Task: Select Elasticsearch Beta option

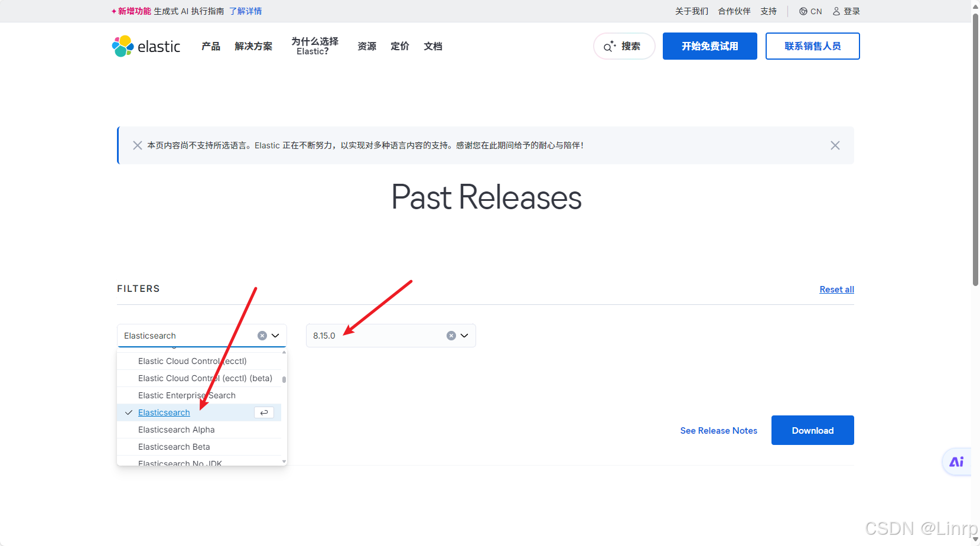Action: pos(199,447)
